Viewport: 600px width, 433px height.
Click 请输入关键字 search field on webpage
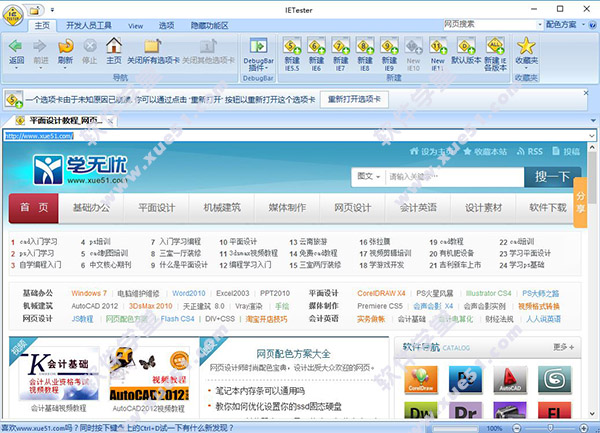pos(454,177)
